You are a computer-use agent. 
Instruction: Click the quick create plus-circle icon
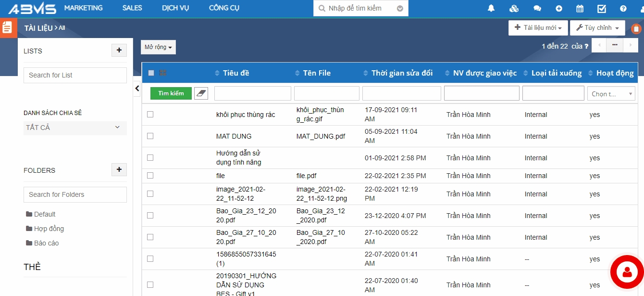click(x=559, y=8)
